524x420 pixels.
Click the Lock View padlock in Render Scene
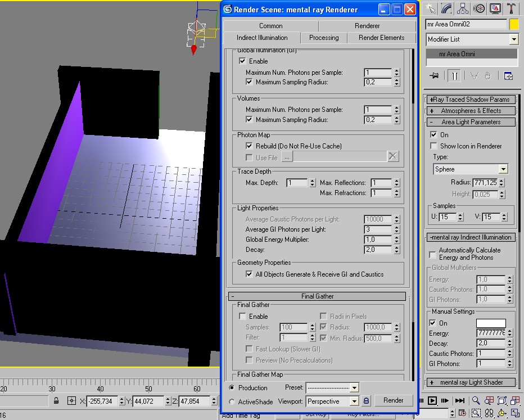coord(366,401)
